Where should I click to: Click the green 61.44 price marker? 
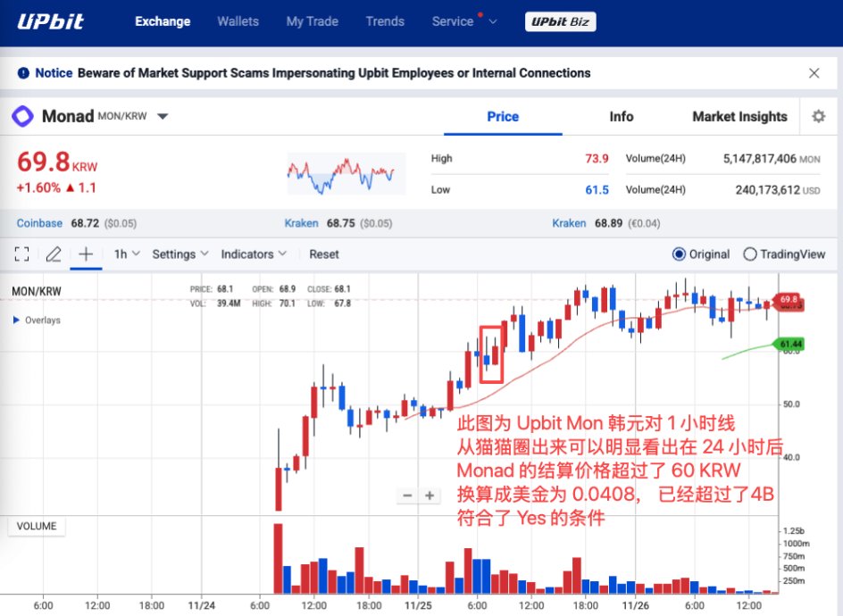[789, 344]
